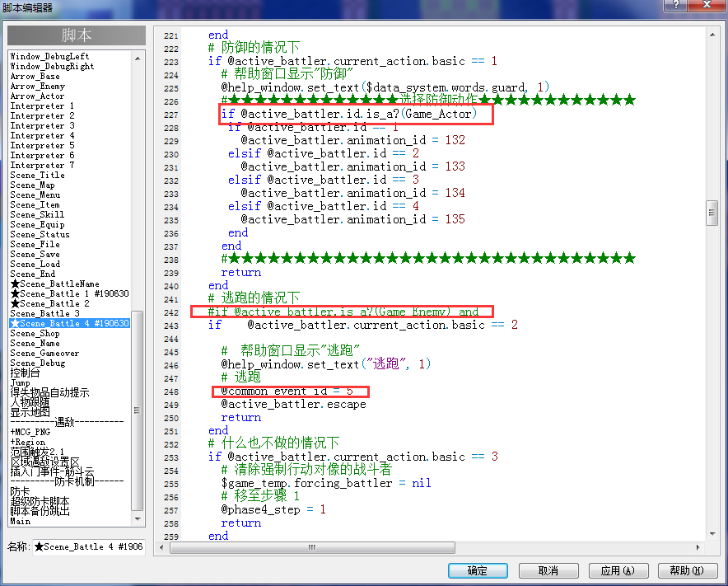Open the Scene_Shop script
Image resolution: width=728 pixels, height=586 pixels.
(35, 334)
